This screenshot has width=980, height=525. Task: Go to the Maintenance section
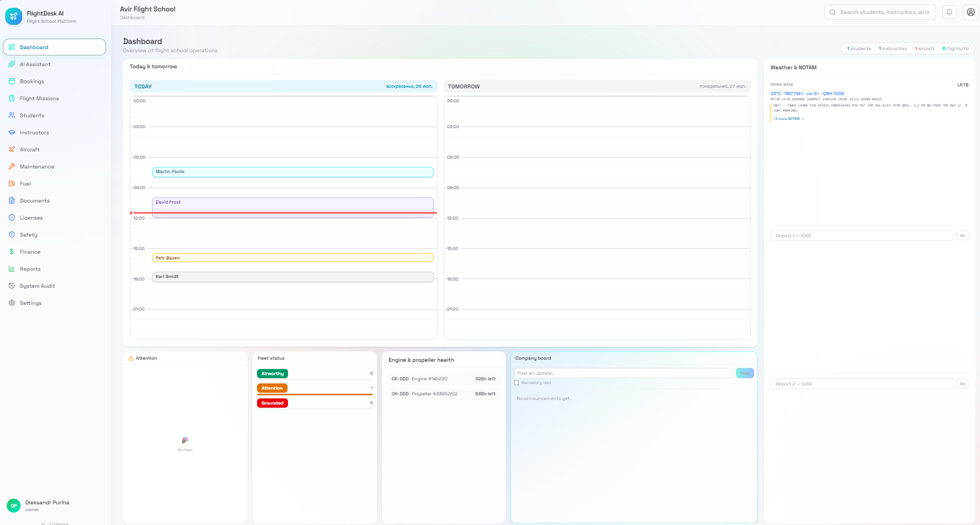coord(54,166)
